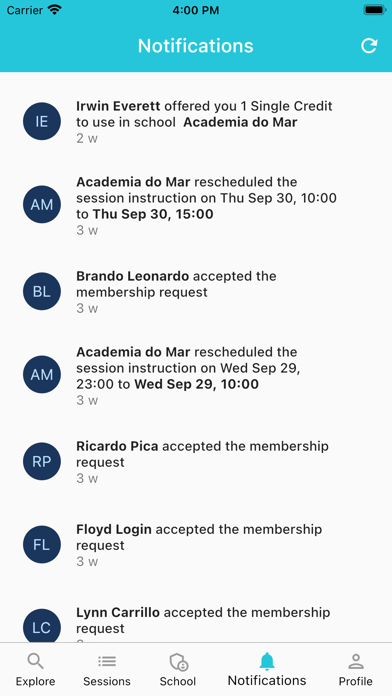Tap the RP avatar circle
Viewport: 392px width, 696px height.
coord(42,461)
